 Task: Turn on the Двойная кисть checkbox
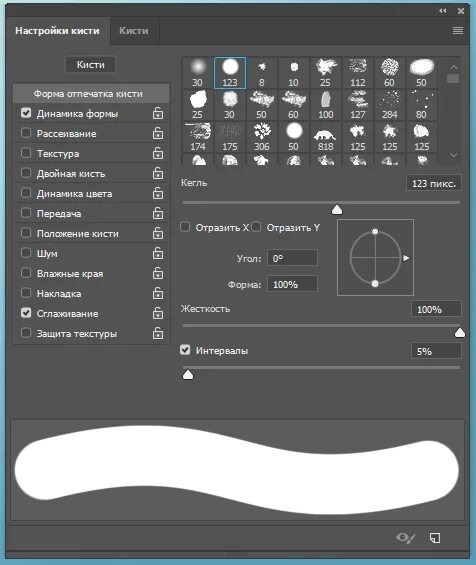pyautogui.click(x=26, y=173)
